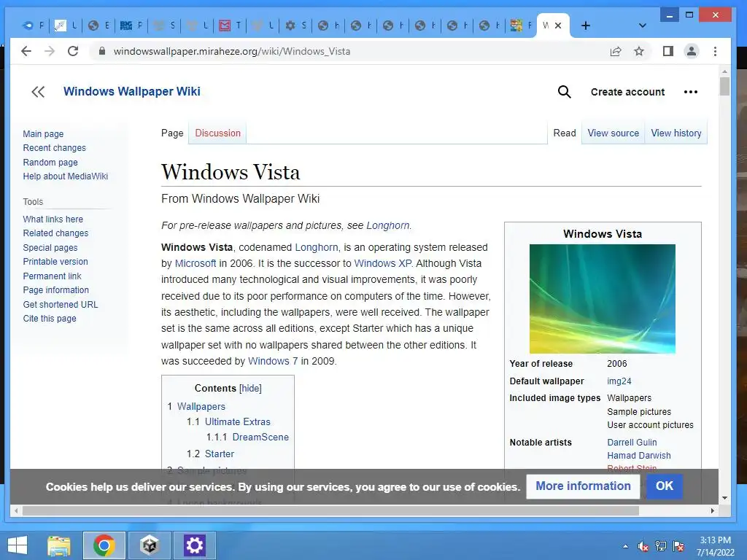747x560 pixels.
Task: Open Special pages link
Action: (x=50, y=248)
